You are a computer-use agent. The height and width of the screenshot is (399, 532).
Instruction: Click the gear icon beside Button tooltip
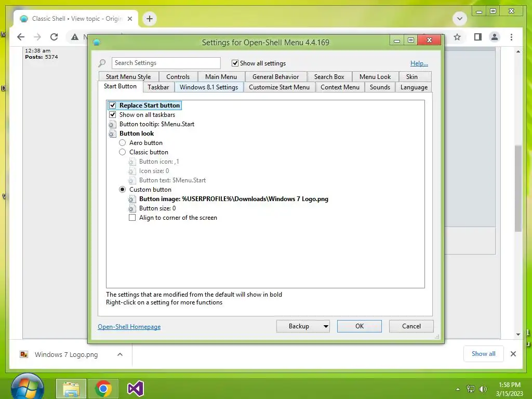pyautogui.click(x=112, y=124)
